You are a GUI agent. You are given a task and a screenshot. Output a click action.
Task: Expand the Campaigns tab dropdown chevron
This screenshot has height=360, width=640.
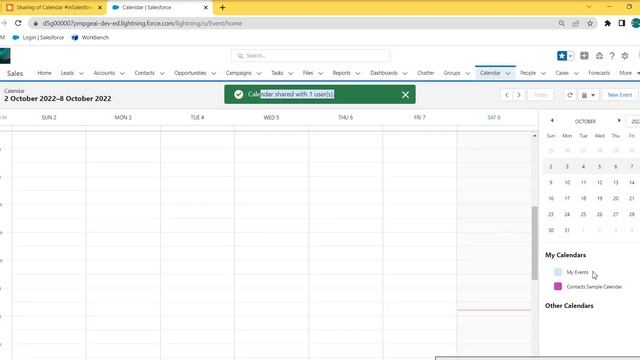[259, 73]
